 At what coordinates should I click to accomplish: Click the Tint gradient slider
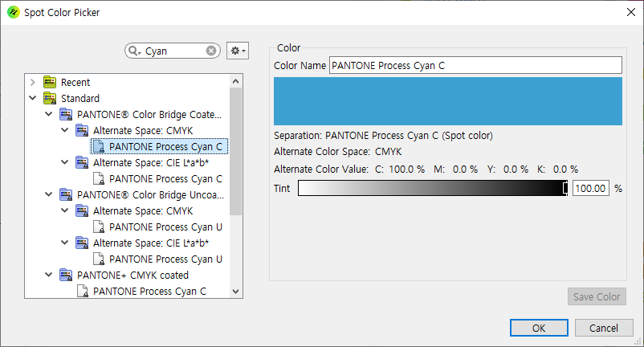click(x=433, y=188)
